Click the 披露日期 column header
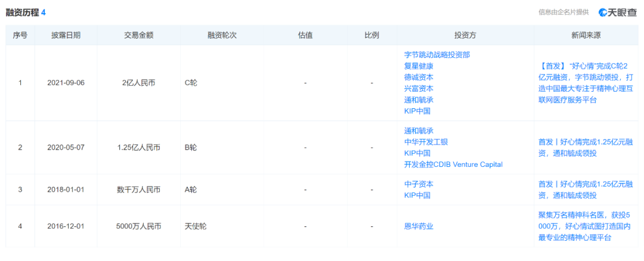This screenshot has width=644, height=261. point(66,35)
